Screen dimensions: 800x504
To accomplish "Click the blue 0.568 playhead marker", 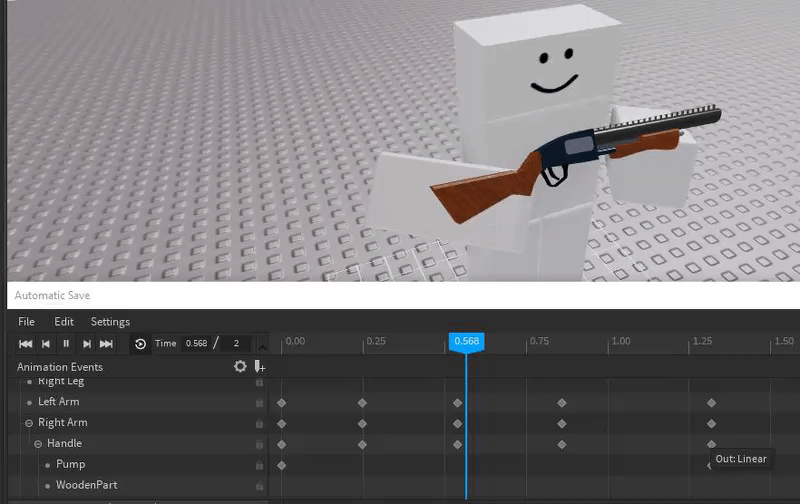I will click(466, 341).
